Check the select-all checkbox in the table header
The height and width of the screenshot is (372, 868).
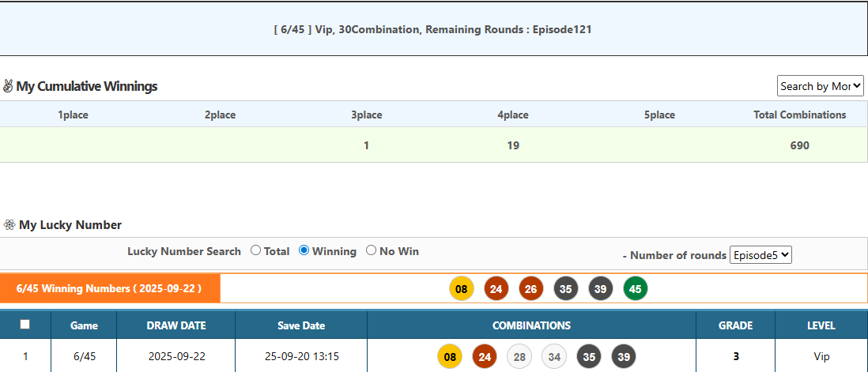coord(25,325)
